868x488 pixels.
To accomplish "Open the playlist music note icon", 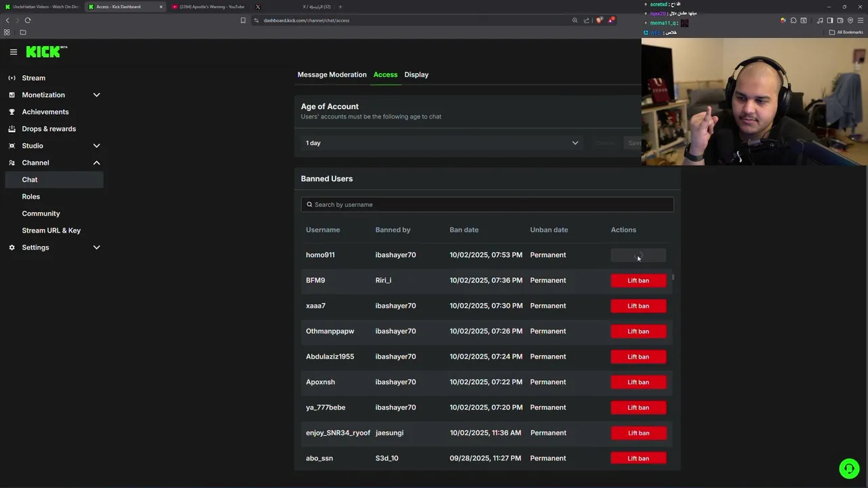I will (820, 20).
